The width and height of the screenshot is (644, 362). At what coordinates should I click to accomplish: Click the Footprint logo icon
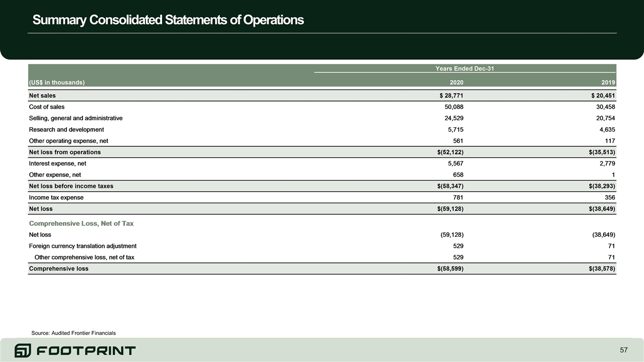click(x=23, y=350)
